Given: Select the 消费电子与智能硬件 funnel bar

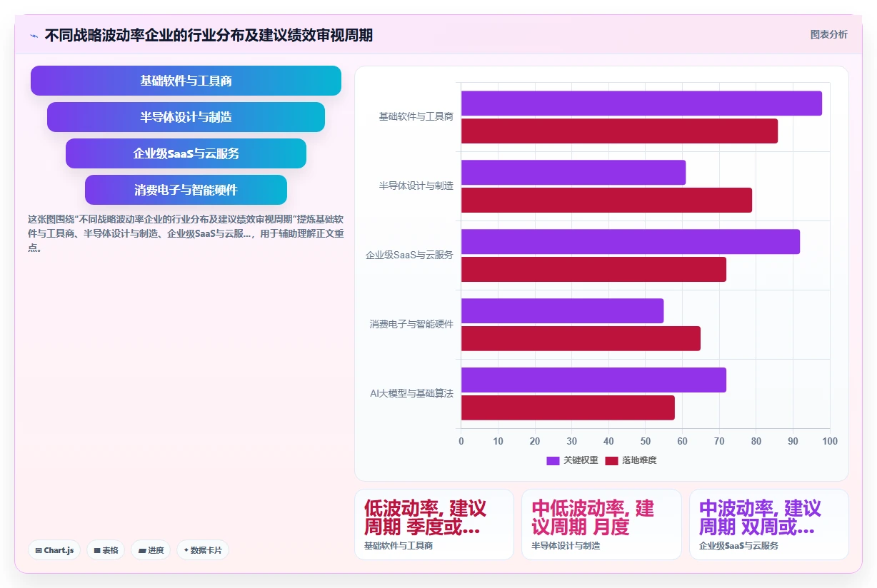Looking at the screenshot, I should [x=186, y=190].
